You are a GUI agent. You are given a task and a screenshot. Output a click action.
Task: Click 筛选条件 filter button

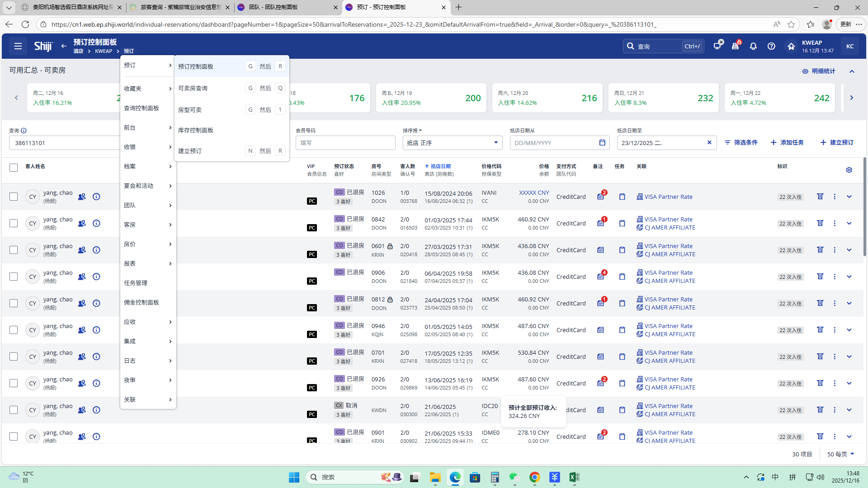point(741,142)
